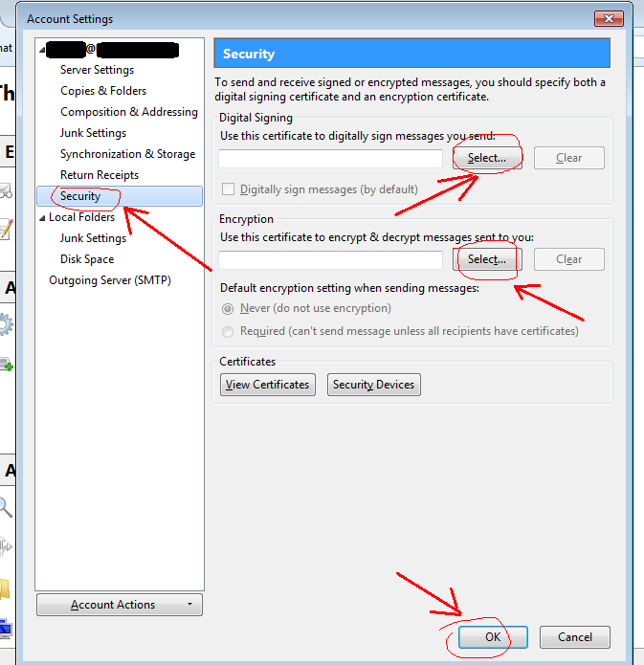Image resolution: width=644 pixels, height=665 pixels.
Task: Open the Account Actions dropdown
Action: [x=120, y=605]
